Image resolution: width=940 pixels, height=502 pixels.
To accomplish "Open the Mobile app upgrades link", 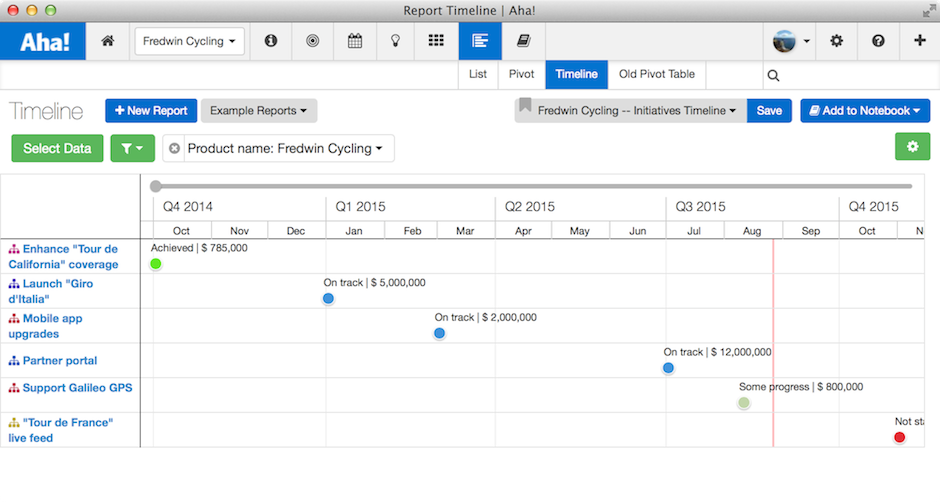I will tap(46, 326).
